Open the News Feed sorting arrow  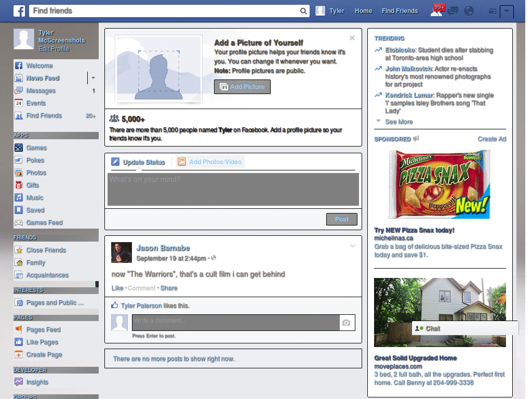click(93, 78)
